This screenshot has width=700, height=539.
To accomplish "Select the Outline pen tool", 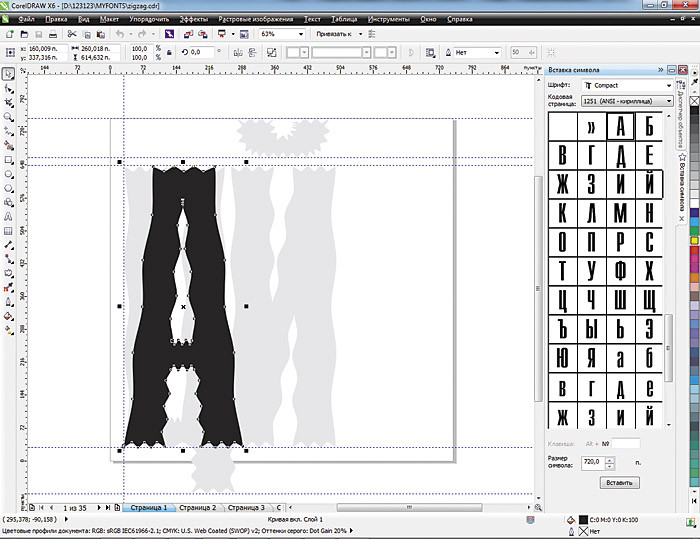I will (x=8, y=302).
